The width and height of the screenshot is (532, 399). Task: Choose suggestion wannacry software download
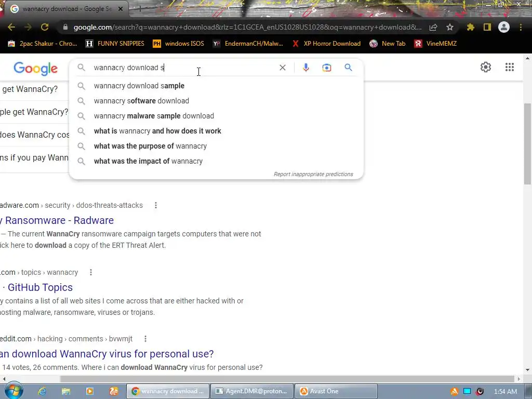216,101
